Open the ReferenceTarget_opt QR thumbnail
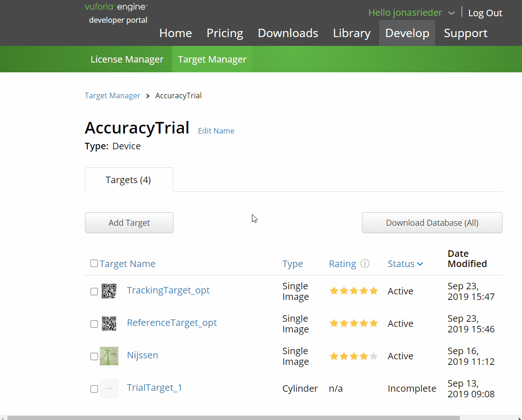This screenshot has width=522, height=420. tap(109, 324)
